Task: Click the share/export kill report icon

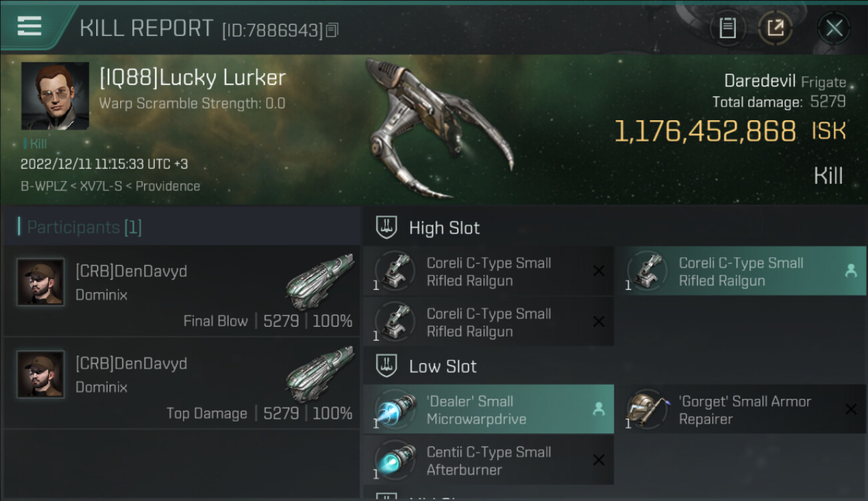Action: [x=775, y=28]
